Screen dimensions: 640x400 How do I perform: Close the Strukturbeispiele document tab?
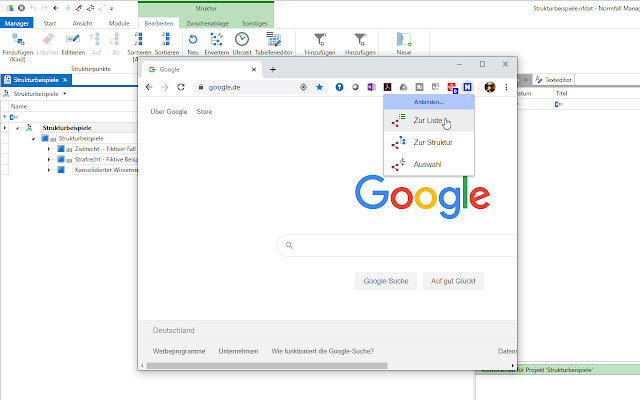coord(65,80)
